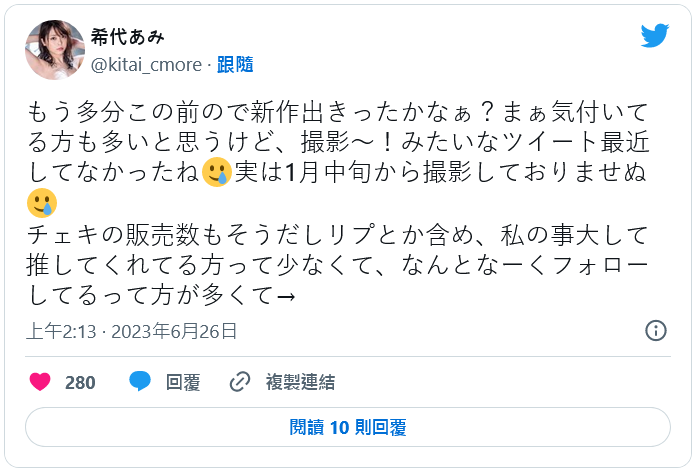Follow the account via 跟隨 link
Viewport: 693px width, 475px height.
tap(235, 64)
